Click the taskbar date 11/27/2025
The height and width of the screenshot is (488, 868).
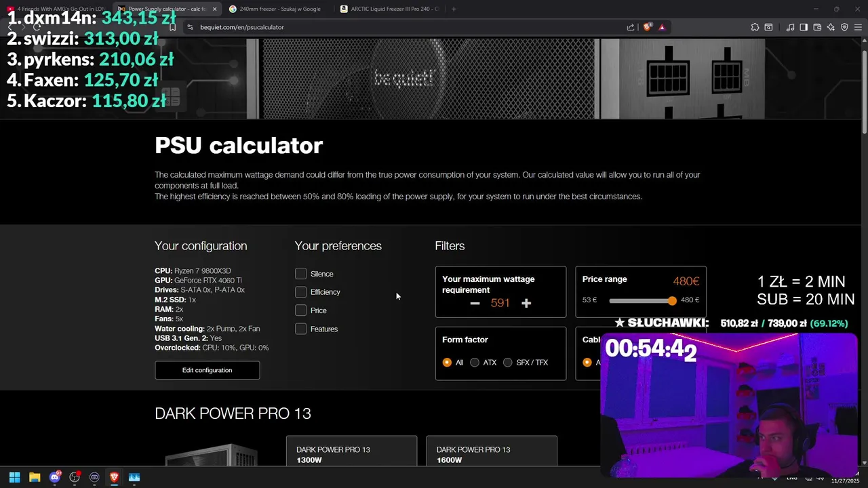point(845,481)
